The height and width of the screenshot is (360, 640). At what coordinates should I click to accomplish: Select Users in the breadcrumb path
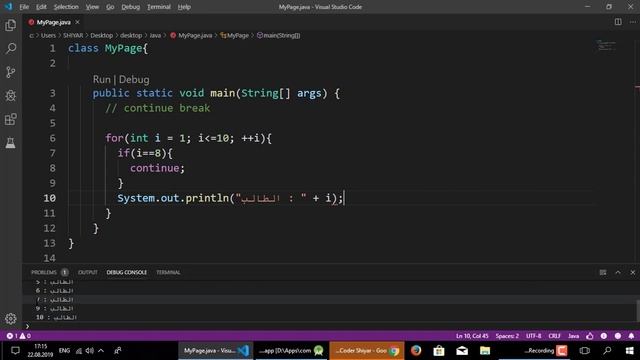(x=48, y=36)
